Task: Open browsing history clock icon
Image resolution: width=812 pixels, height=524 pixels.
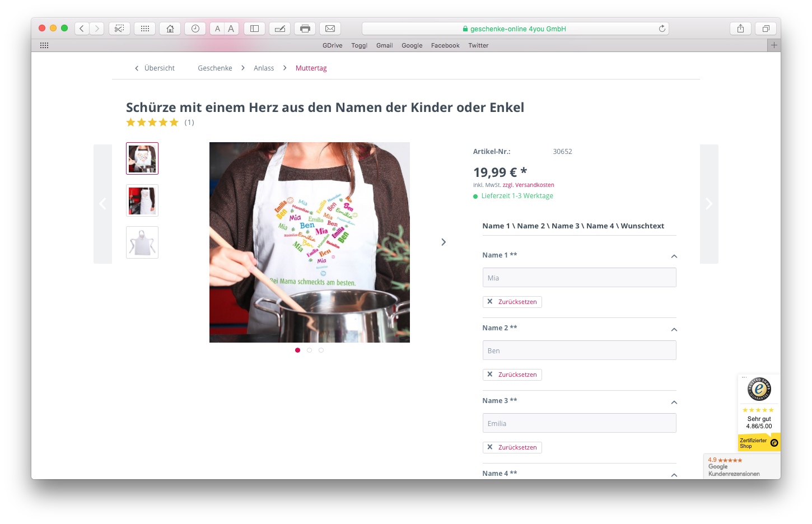Action: point(195,29)
